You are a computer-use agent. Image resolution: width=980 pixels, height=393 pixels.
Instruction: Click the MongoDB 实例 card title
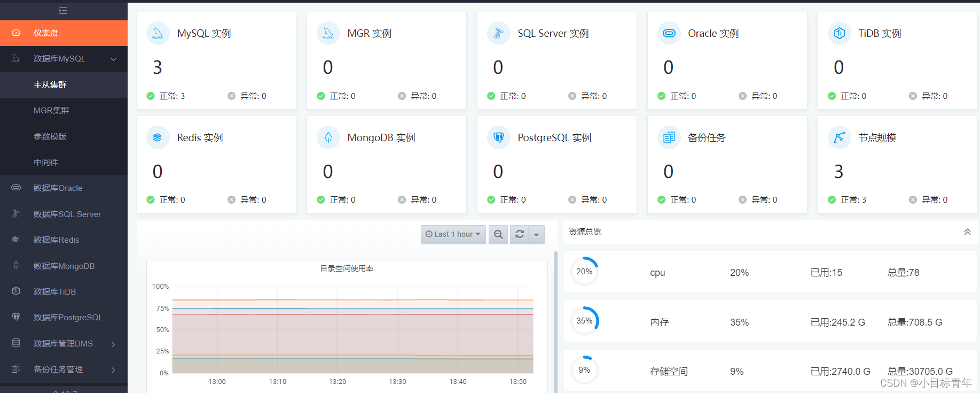coord(381,137)
